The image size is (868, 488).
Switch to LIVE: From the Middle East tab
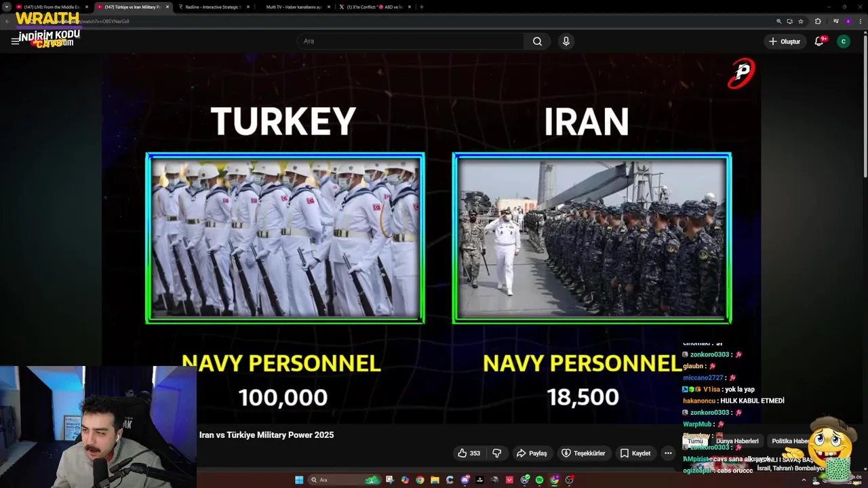52,7
